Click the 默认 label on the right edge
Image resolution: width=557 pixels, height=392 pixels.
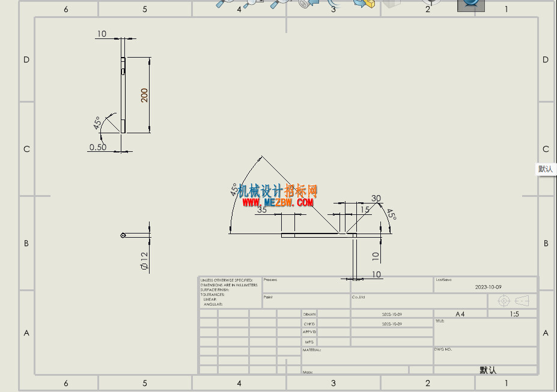click(x=545, y=169)
